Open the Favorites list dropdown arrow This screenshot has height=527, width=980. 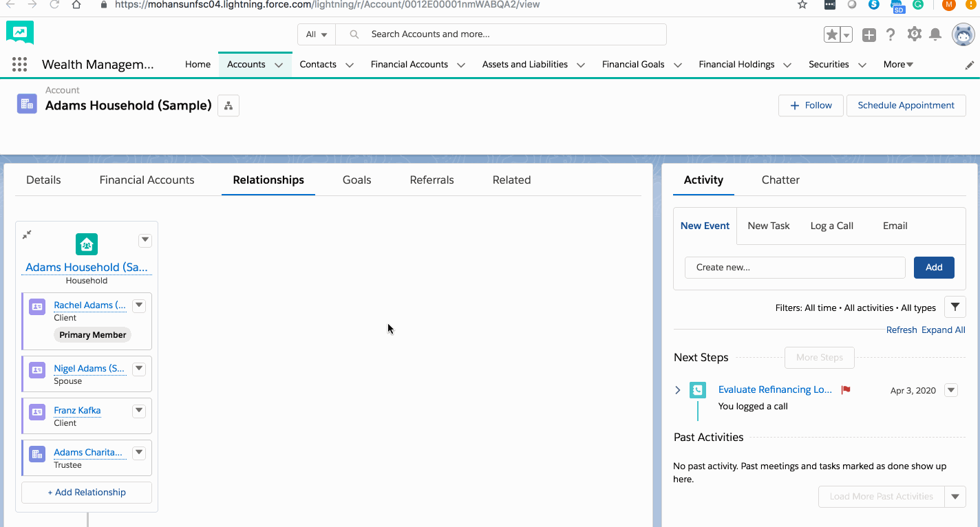[x=846, y=34]
